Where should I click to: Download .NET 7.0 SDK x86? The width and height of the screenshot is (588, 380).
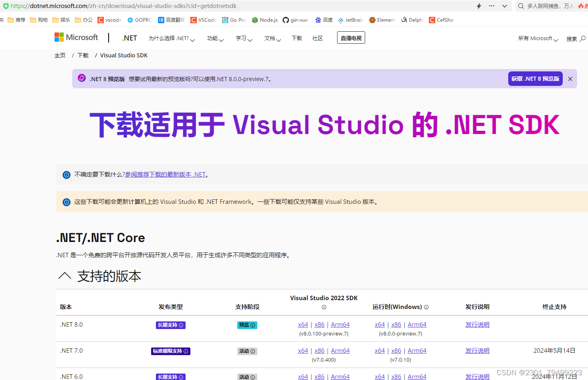coord(319,351)
